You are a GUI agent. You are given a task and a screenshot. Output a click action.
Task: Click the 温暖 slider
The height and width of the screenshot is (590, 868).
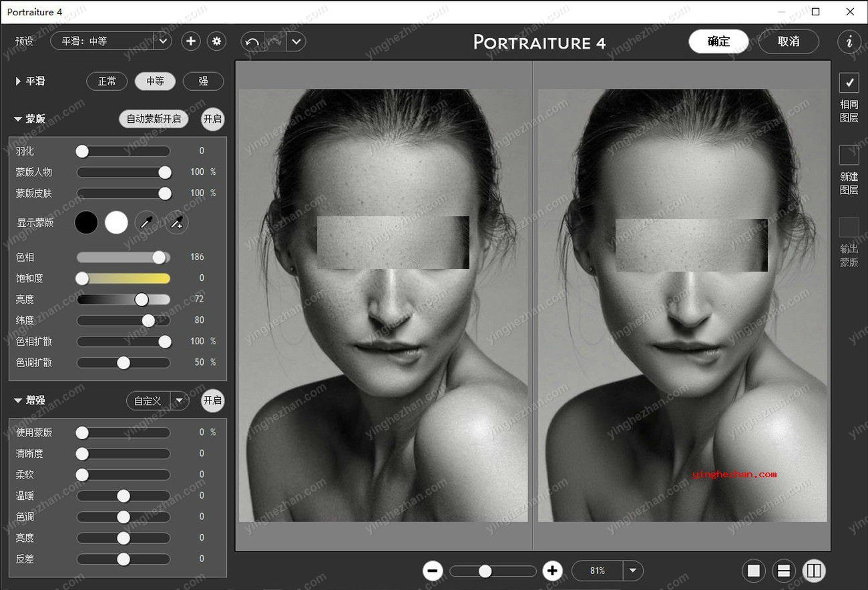point(124,496)
